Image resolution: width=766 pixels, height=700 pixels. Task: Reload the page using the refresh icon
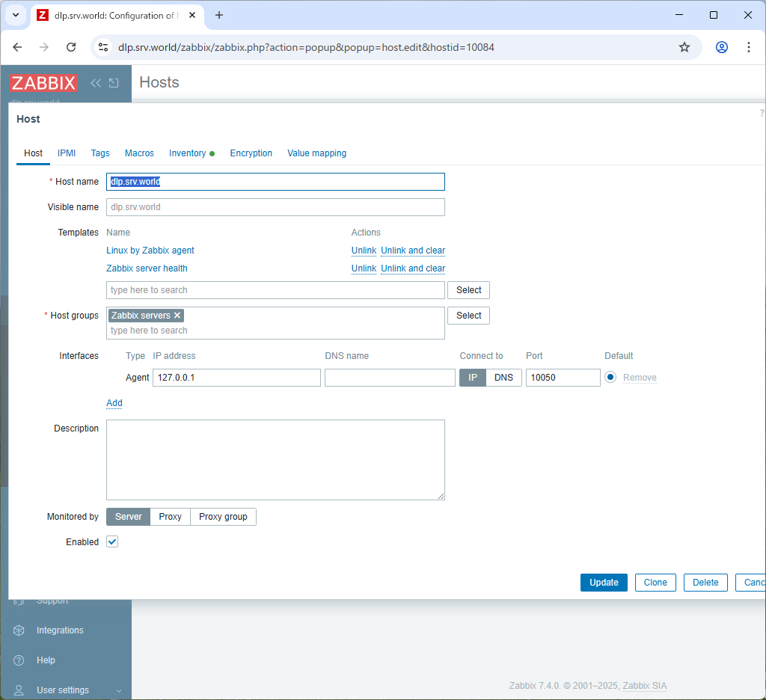71,46
